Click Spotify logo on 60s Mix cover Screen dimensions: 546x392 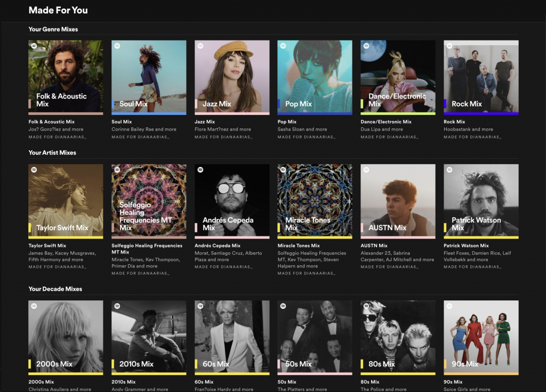(200, 306)
